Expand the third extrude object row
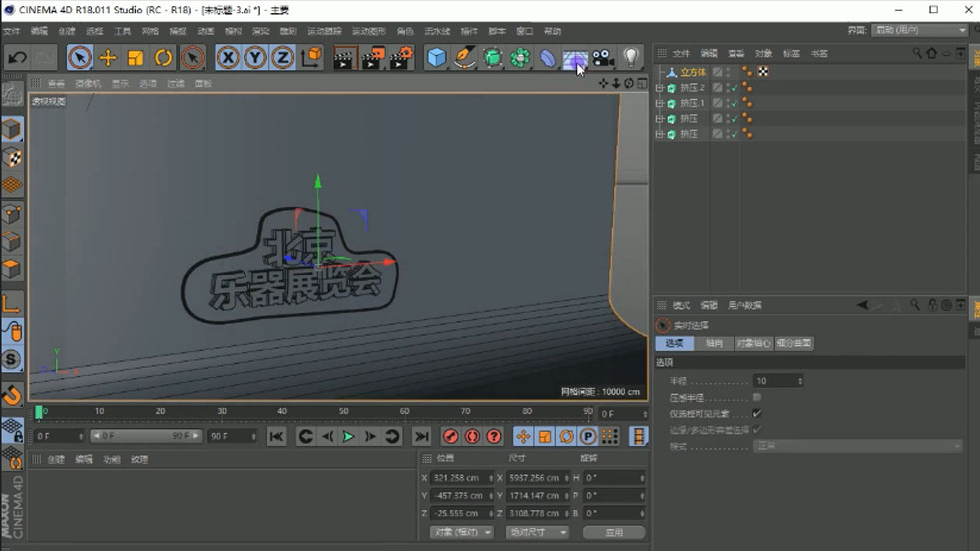The width and height of the screenshot is (980, 551). tap(659, 118)
